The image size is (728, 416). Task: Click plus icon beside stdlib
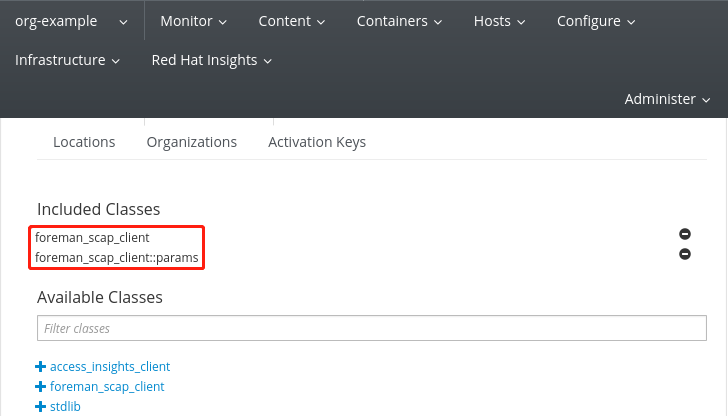(x=41, y=406)
